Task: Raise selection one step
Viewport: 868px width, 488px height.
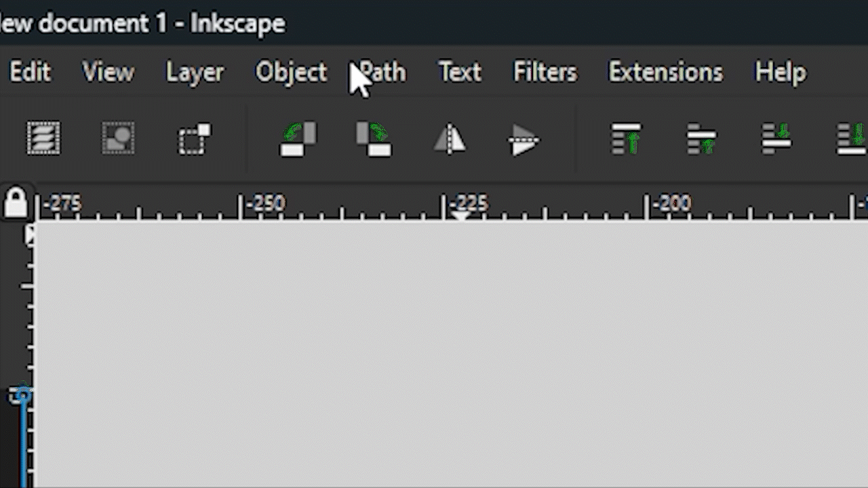Action: click(x=701, y=139)
